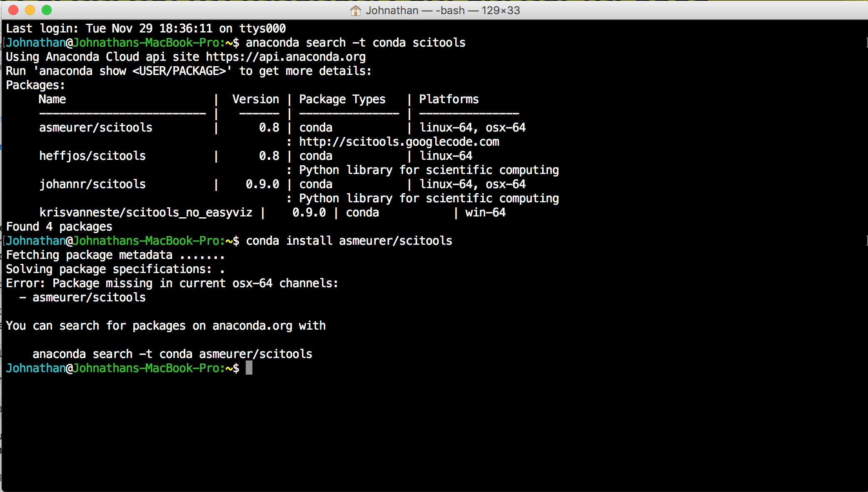Click the 'Found 4 packages' line
The width and height of the screenshot is (868, 492).
pos(59,226)
